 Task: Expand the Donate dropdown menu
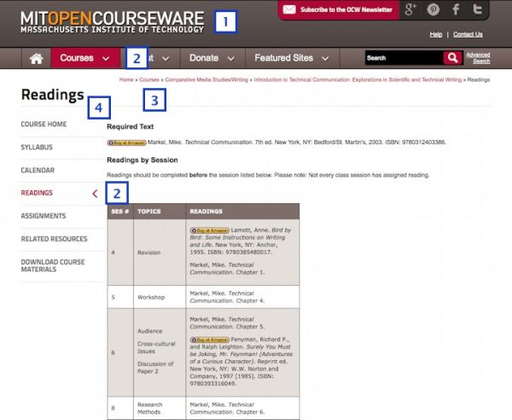212,58
